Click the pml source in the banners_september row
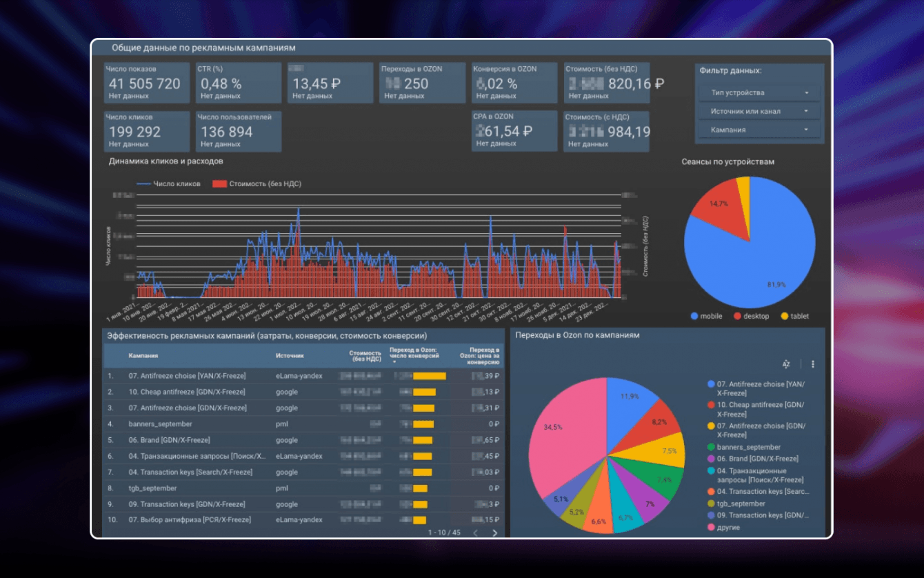 click(282, 424)
